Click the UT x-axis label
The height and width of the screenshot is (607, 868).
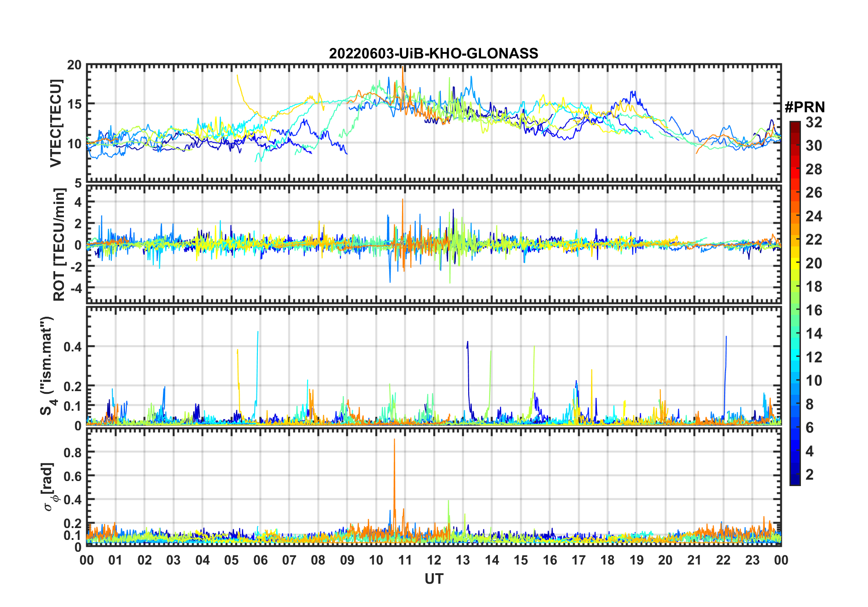(x=434, y=579)
